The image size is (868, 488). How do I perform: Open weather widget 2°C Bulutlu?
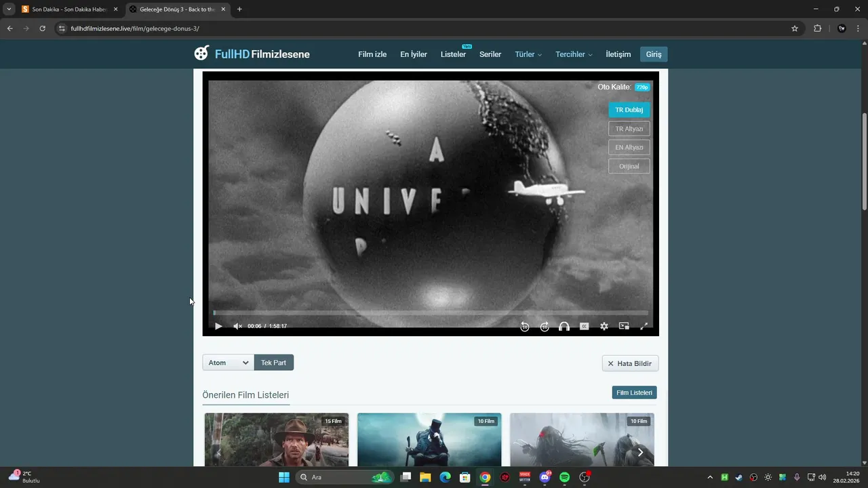tap(24, 476)
